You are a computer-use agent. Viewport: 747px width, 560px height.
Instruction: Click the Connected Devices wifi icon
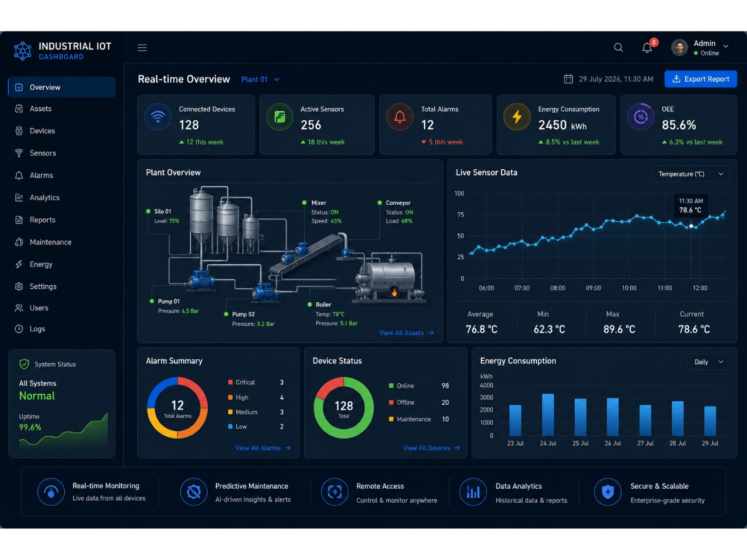(x=158, y=117)
